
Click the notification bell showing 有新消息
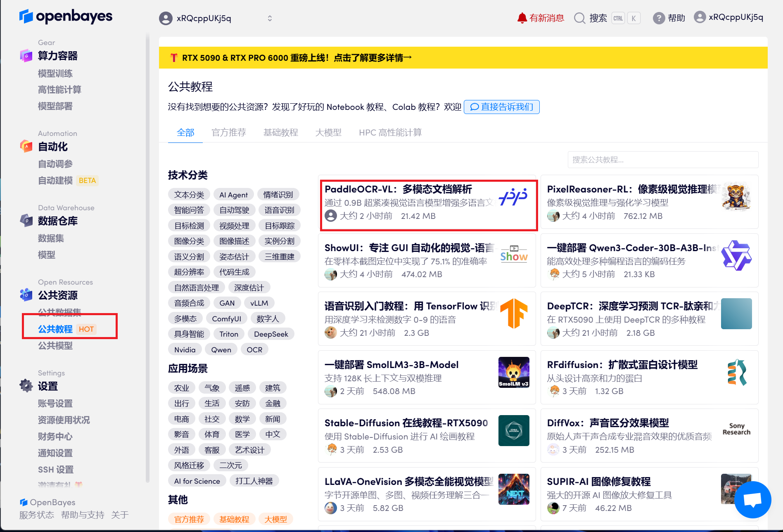[522, 18]
